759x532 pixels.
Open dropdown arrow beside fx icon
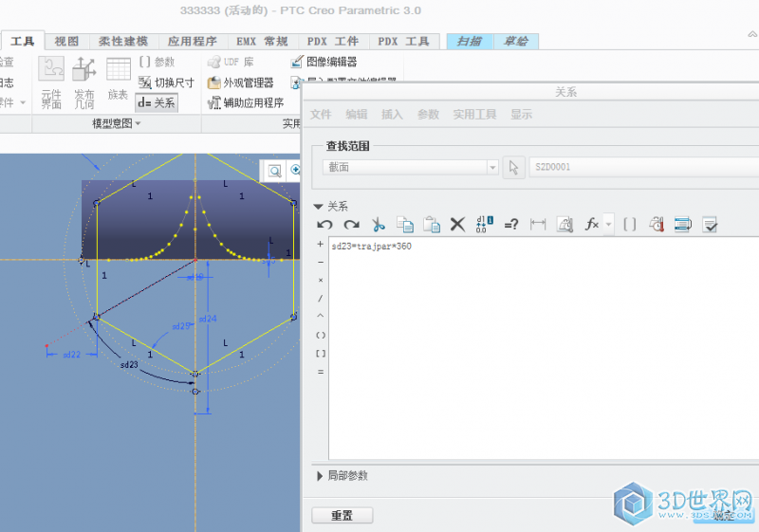point(608,225)
